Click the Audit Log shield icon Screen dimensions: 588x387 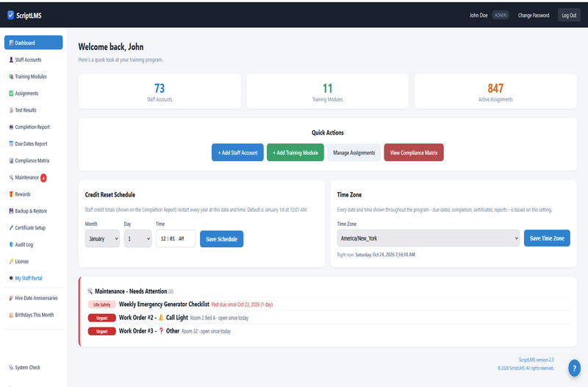(11, 244)
